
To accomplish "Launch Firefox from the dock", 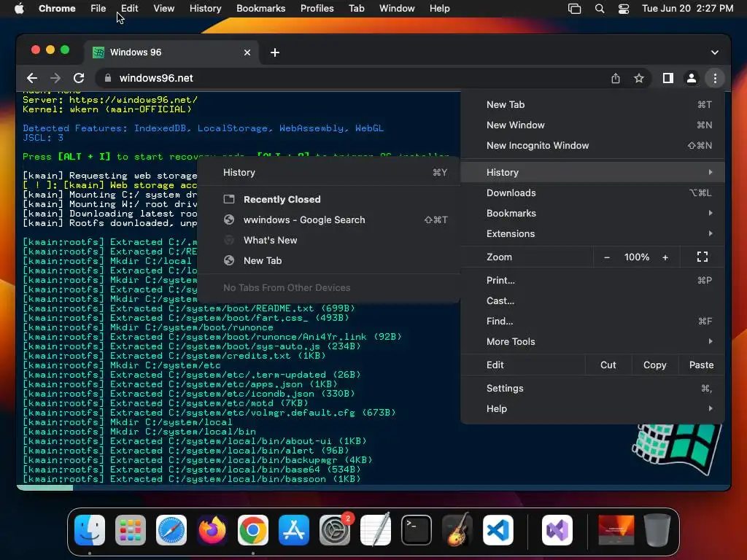I will coord(212,530).
